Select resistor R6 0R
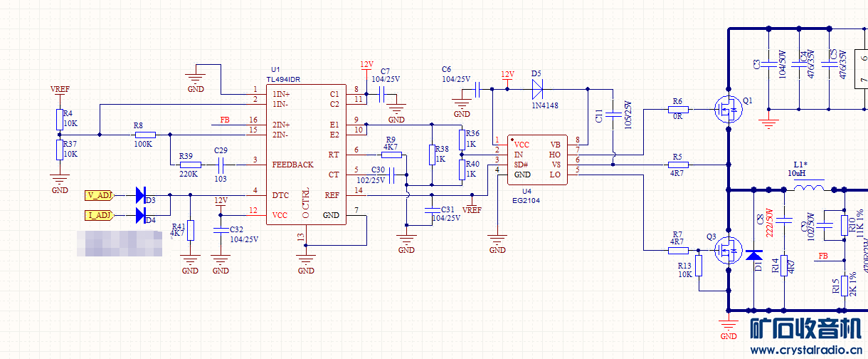868x359 pixels. [x=677, y=110]
